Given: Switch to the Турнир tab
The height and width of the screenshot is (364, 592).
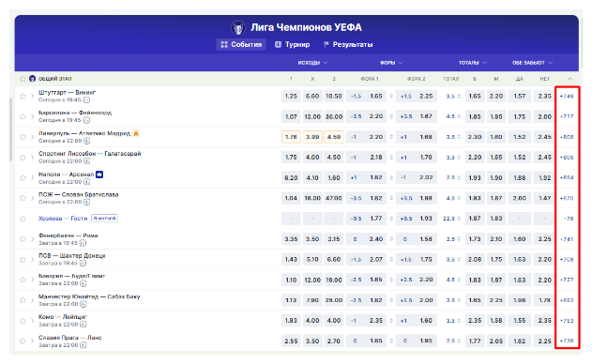Looking at the screenshot, I should point(293,44).
